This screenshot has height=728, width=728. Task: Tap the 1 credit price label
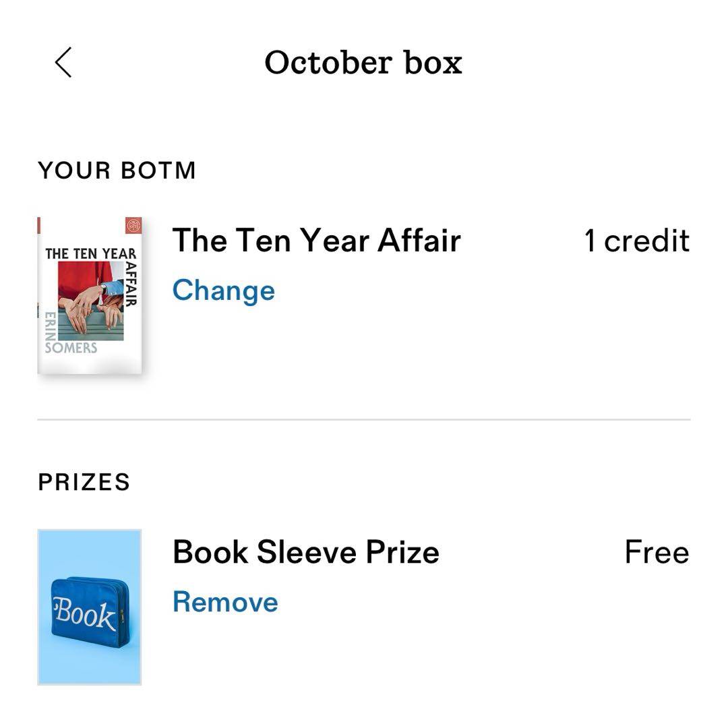click(x=636, y=241)
